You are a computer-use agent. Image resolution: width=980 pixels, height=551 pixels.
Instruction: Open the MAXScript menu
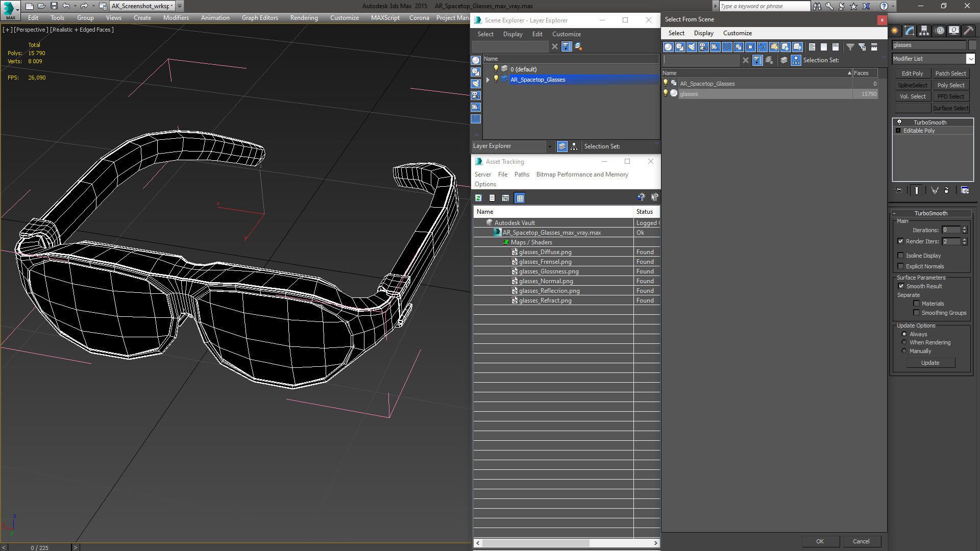(385, 18)
